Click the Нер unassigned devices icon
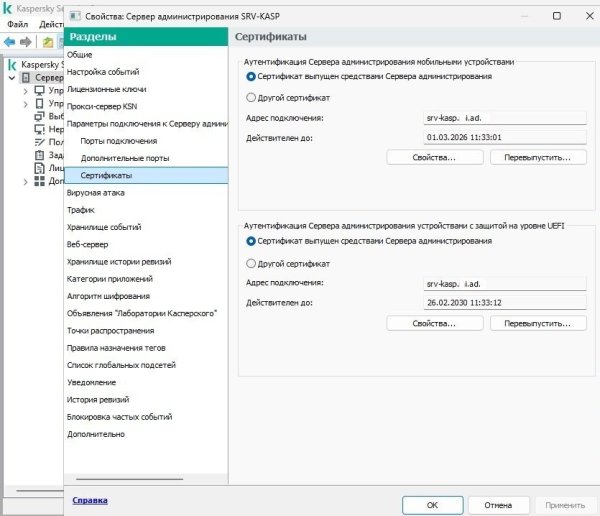600x516 pixels. (39, 129)
